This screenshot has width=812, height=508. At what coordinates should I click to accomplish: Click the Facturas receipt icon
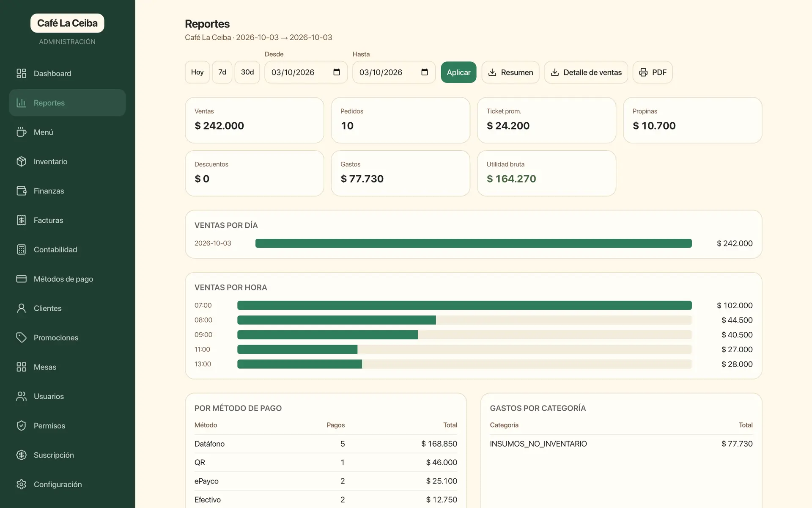21,220
